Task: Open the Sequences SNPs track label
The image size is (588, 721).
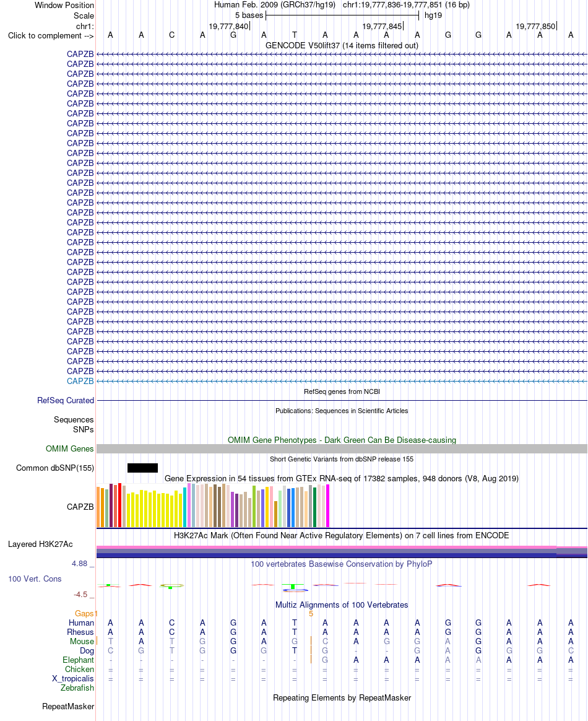Action: pyautogui.click(x=74, y=424)
